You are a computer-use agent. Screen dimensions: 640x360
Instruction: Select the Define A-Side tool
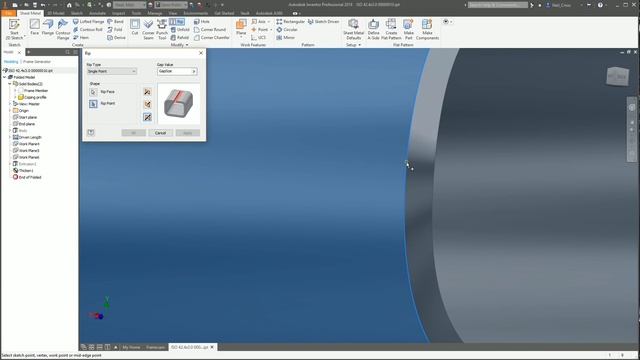(x=373, y=29)
